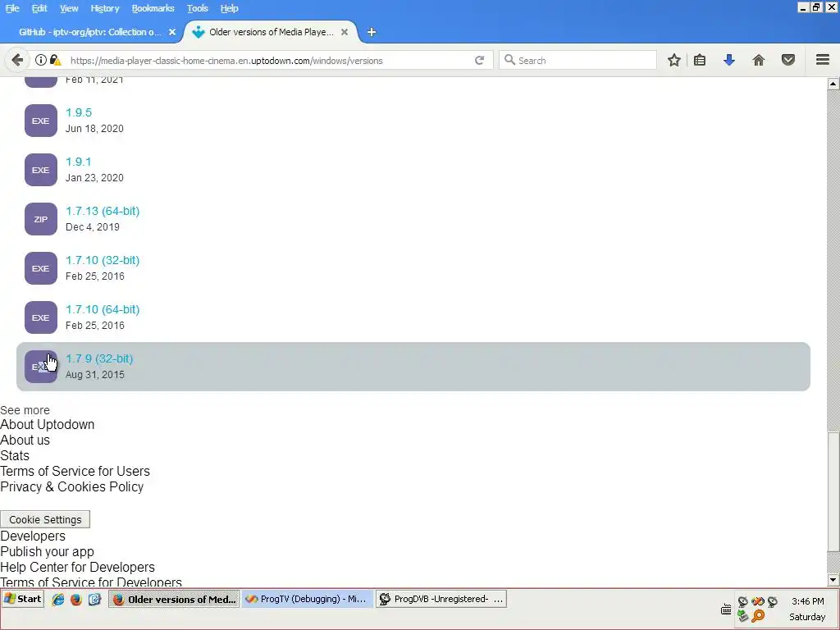Click the Older versions of Med... taskbar button

[174, 599]
